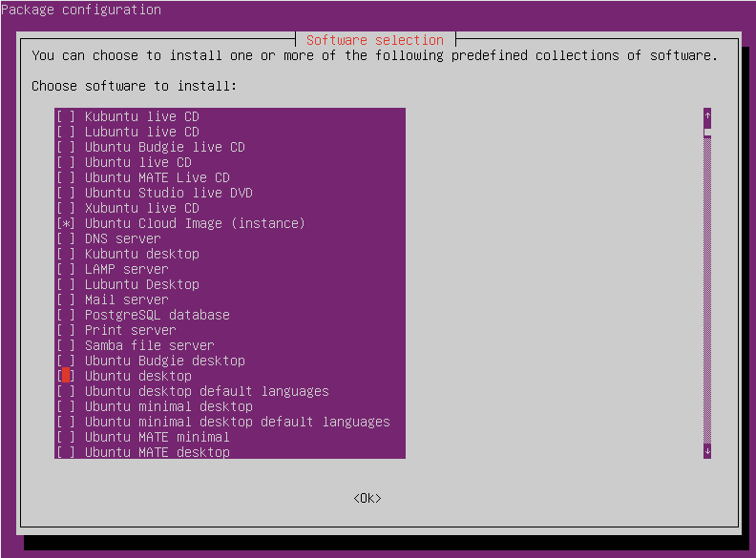Screen dimensions: 756x558
Task: Check the Kubuntu desktop checkbox
Action: tap(66, 254)
